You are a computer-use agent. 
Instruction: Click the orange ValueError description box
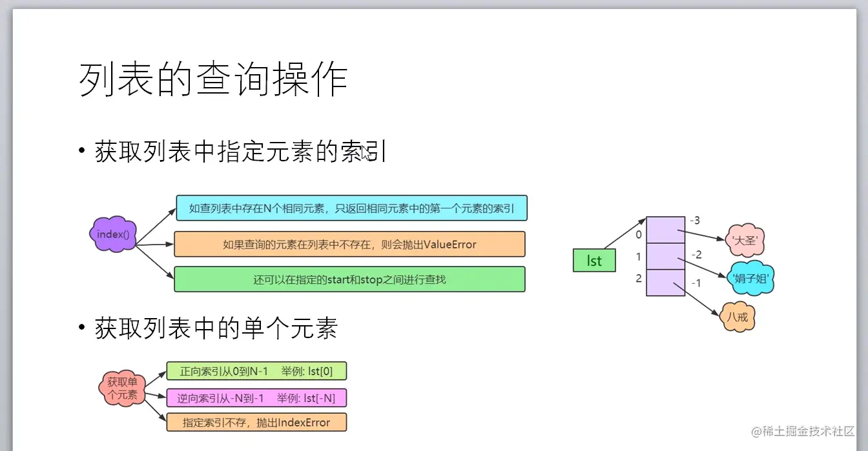349,245
